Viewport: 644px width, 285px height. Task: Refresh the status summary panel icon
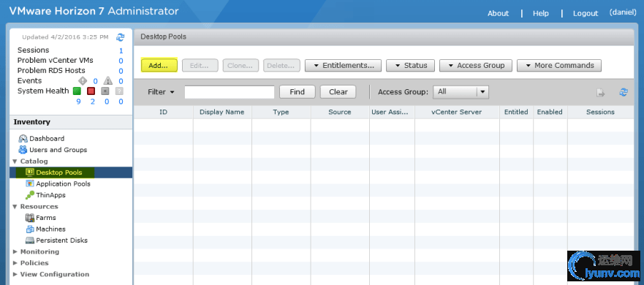coord(120,37)
